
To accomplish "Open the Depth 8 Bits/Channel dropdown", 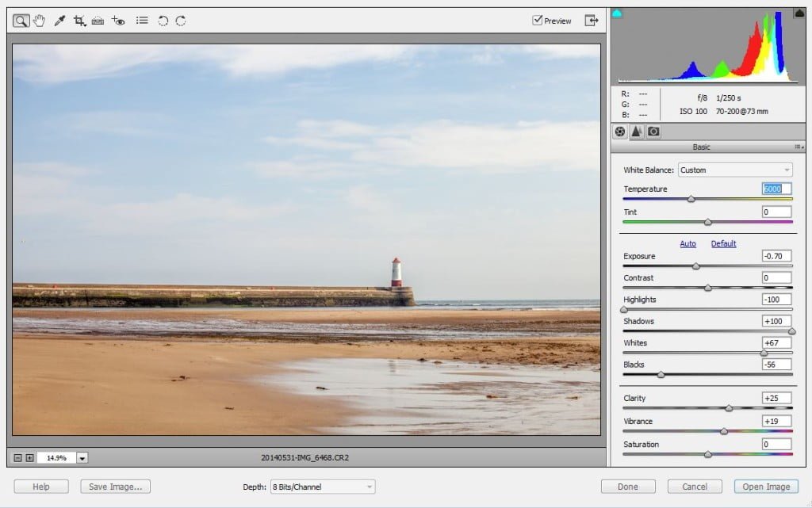I will point(323,487).
